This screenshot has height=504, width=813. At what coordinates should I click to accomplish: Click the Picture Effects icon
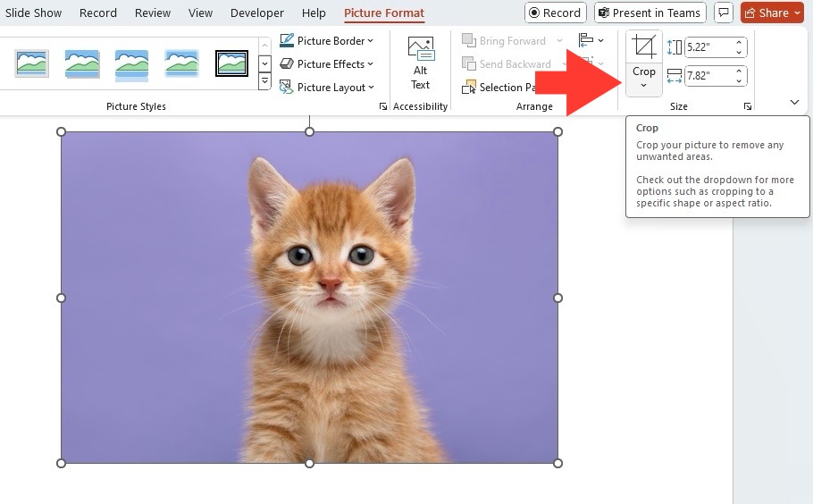(x=287, y=63)
